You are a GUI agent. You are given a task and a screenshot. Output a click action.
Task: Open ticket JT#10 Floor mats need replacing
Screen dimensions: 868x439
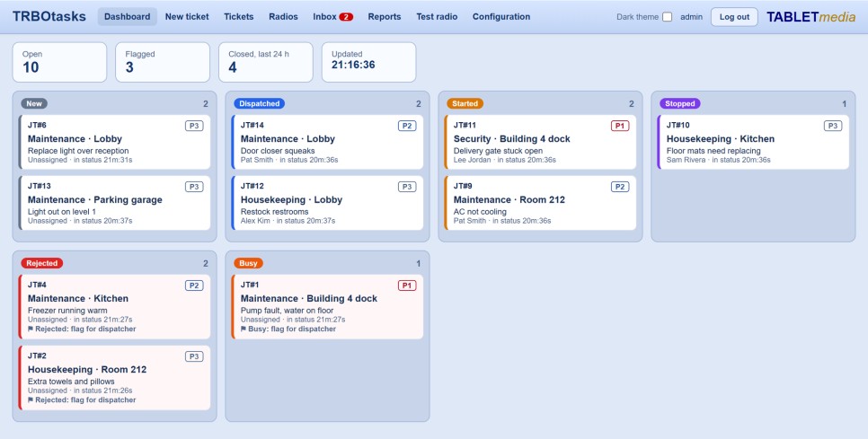tap(753, 142)
